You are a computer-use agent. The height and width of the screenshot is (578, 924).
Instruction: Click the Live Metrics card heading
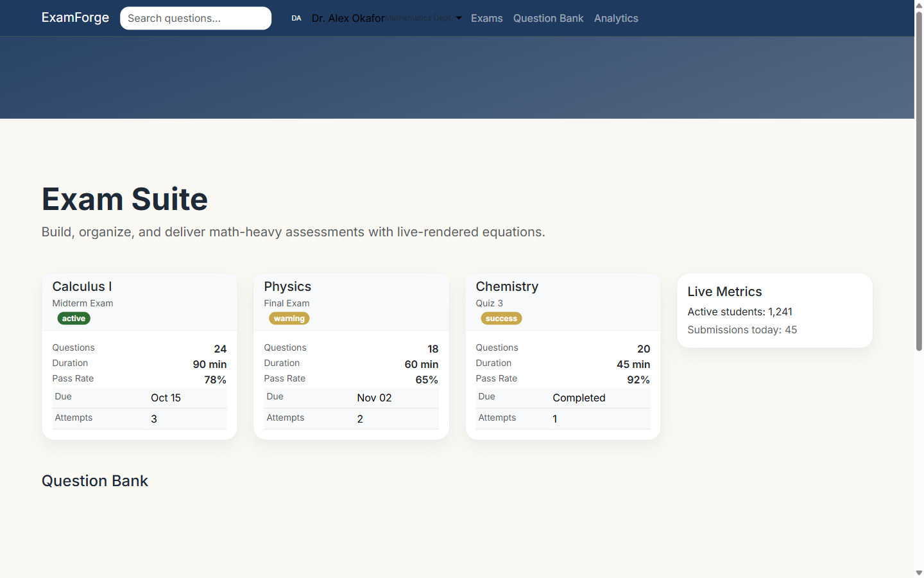tap(724, 292)
